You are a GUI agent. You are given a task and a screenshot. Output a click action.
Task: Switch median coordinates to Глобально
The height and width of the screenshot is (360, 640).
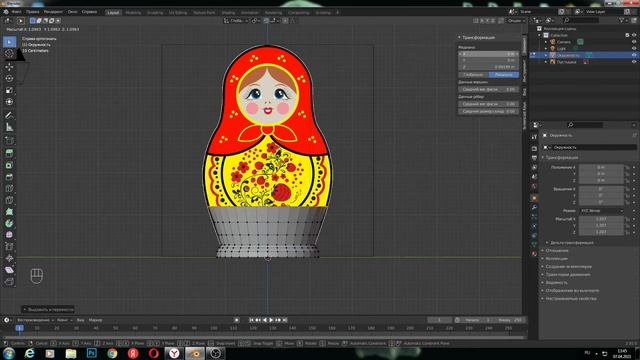(473, 75)
